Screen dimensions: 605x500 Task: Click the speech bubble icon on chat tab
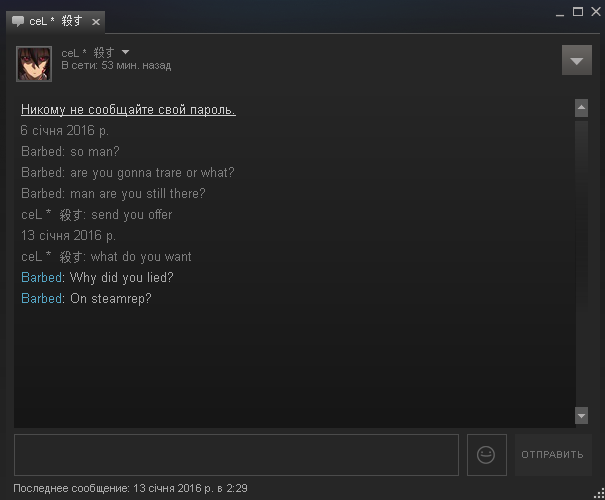tap(18, 21)
